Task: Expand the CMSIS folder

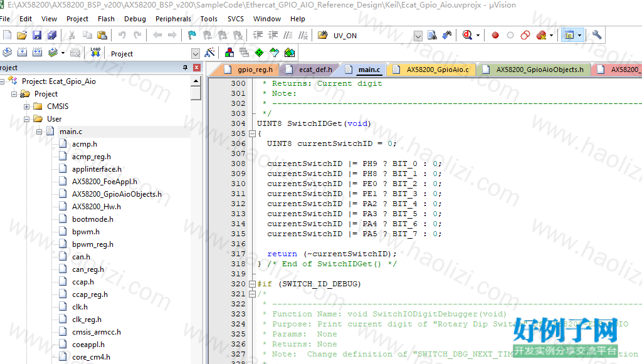Action: [x=26, y=107]
